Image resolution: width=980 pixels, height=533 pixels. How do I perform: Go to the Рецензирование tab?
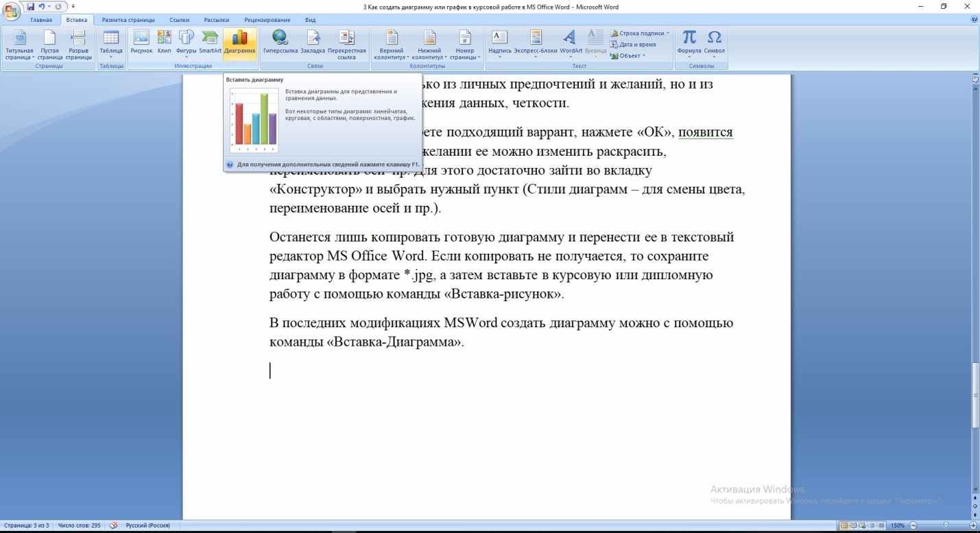pos(267,20)
